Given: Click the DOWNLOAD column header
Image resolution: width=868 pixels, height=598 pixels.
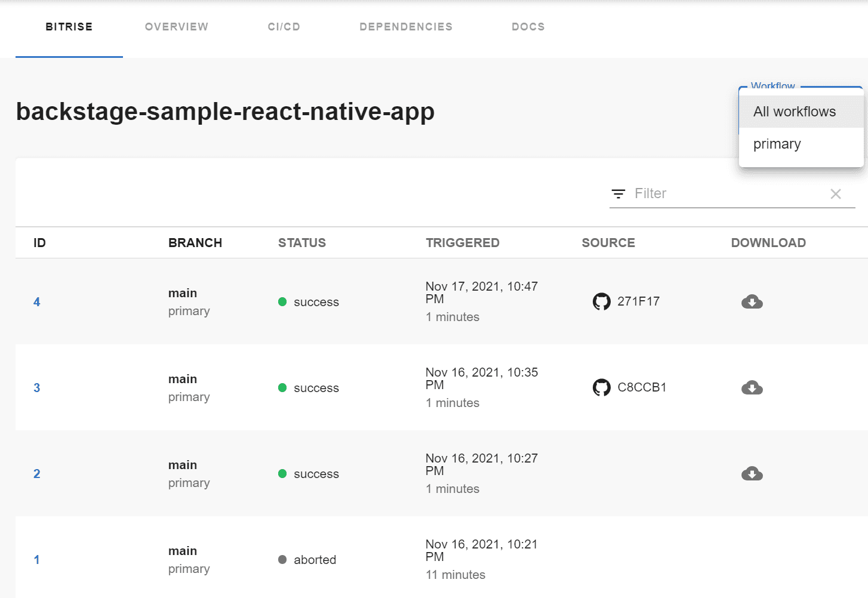Looking at the screenshot, I should point(768,243).
